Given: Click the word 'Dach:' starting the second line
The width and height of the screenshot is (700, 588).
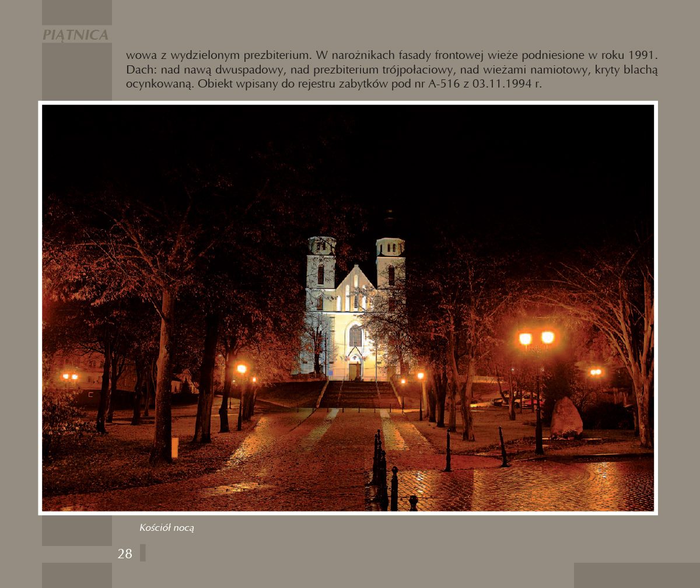Looking at the screenshot, I should click(x=138, y=69).
